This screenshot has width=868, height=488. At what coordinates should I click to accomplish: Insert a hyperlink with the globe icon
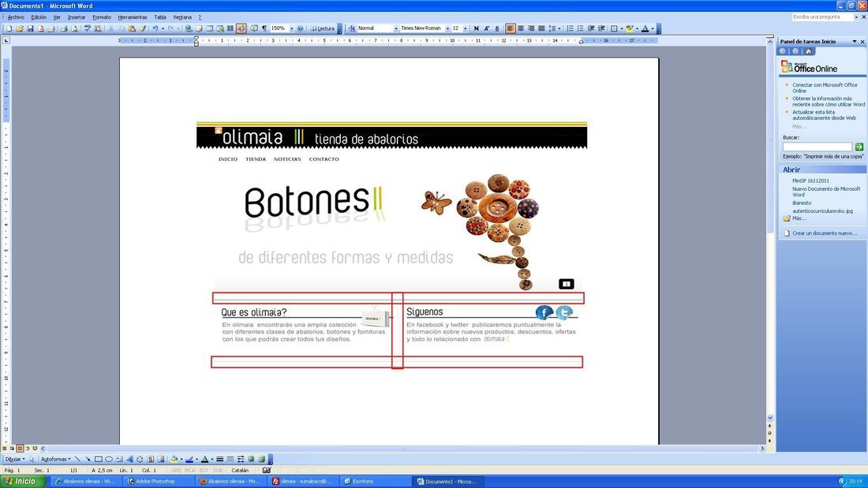click(188, 28)
